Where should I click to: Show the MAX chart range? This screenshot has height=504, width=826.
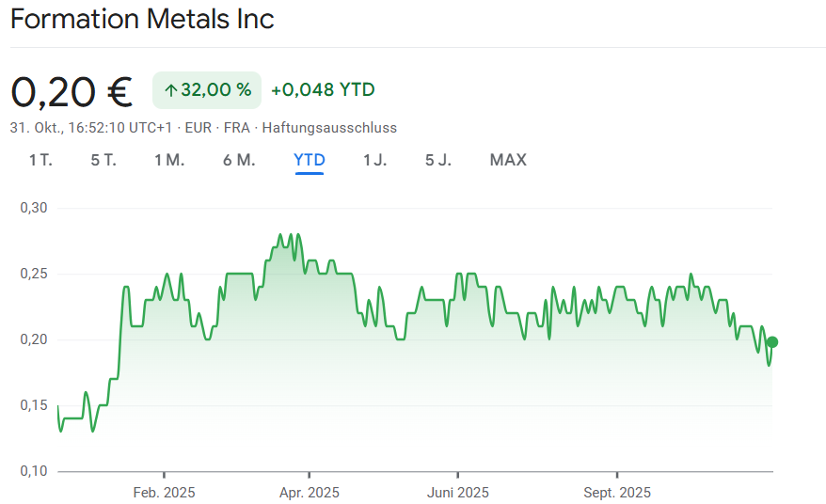[x=508, y=160]
